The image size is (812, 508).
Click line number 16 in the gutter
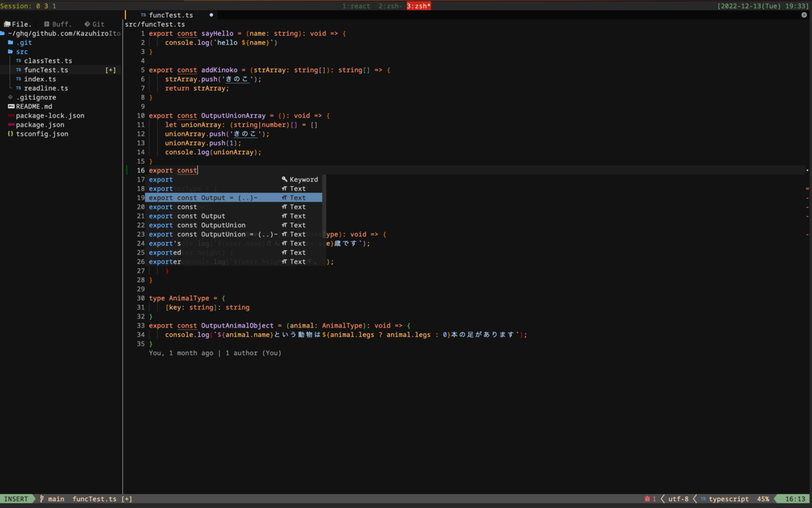point(141,170)
